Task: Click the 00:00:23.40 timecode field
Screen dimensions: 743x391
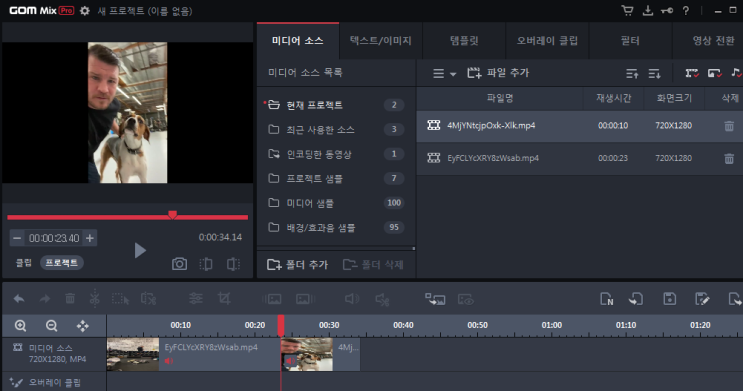Action: pos(54,238)
